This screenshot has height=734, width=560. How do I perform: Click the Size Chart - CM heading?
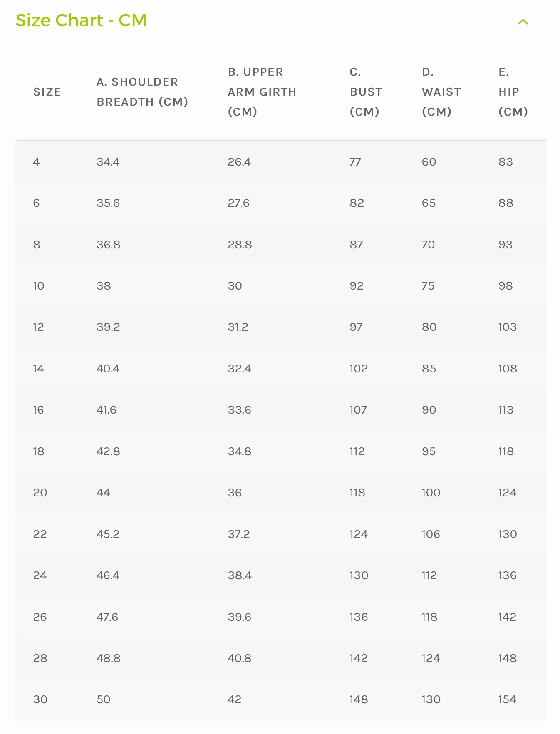click(81, 20)
